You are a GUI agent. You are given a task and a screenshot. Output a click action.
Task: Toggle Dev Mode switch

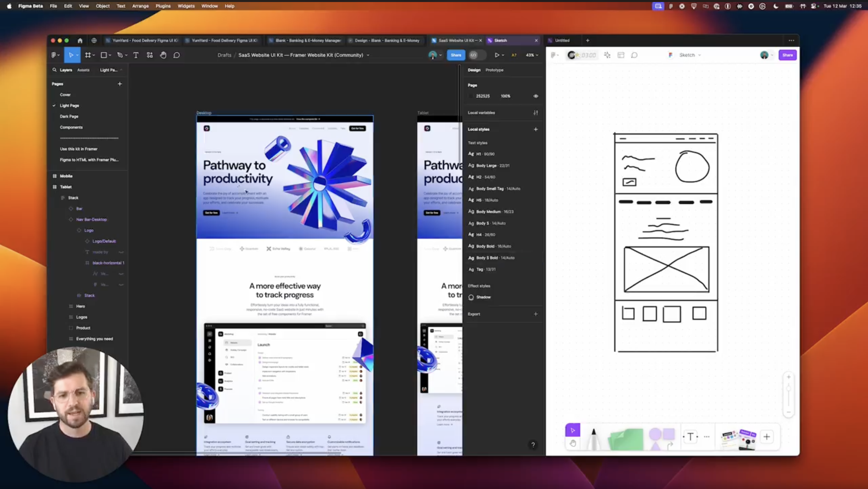pos(477,55)
